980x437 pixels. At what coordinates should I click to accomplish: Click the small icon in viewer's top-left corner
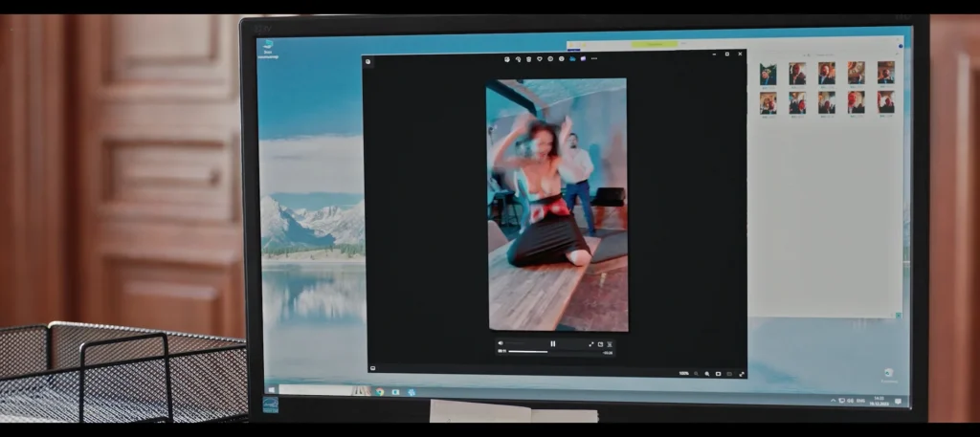pyautogui.click(x=368, y=61)
